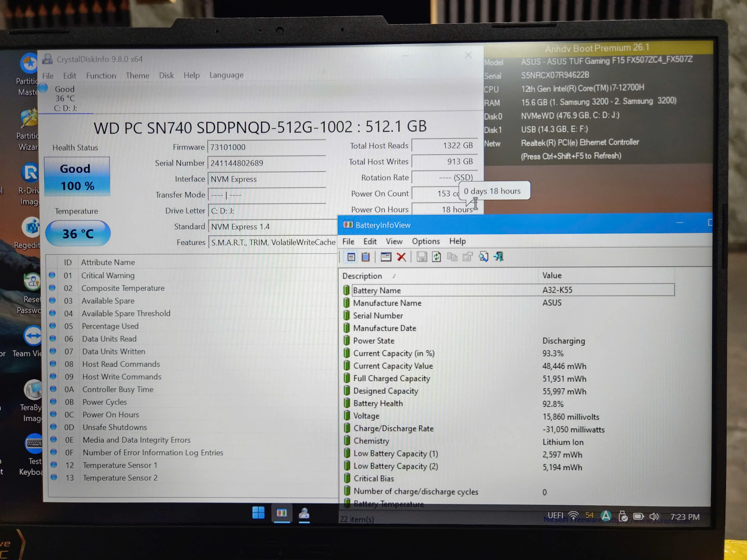Image resolution: width=747 pixels, height=560 pixels.
Task: Click the UEFI label in system tray
Action: [x=555, y=515]
